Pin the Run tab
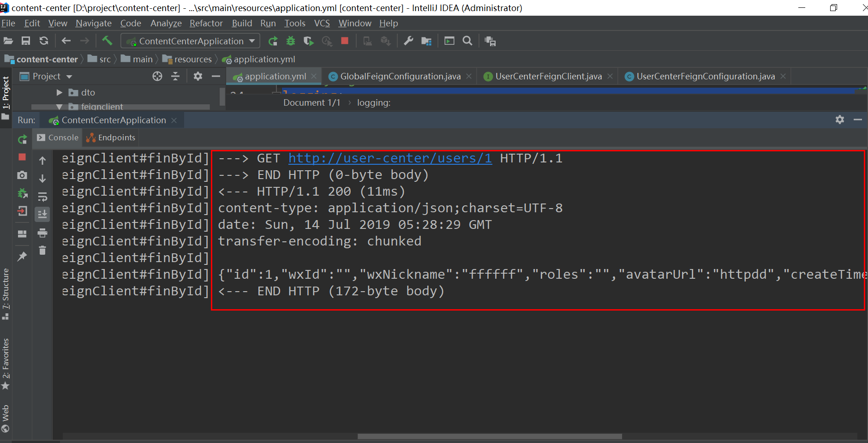This screenshot has height=443, width=868. 22,256
